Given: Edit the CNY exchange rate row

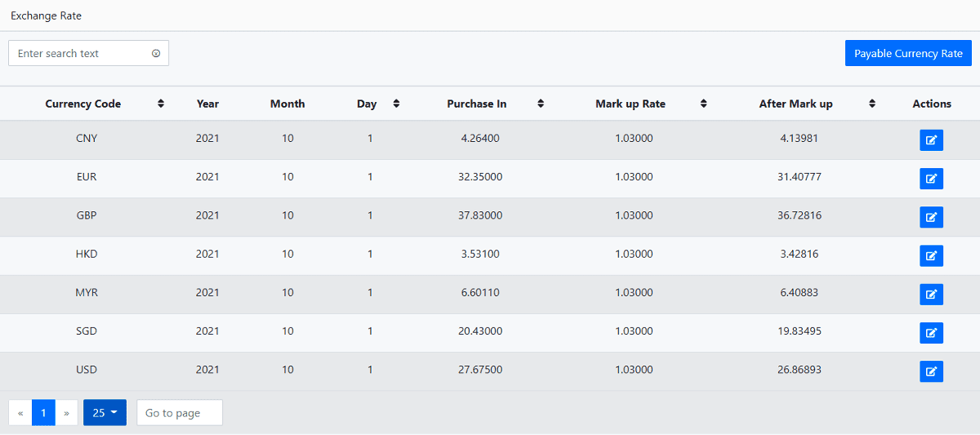Looking at the screenshot, I should (x=931, y=140).
